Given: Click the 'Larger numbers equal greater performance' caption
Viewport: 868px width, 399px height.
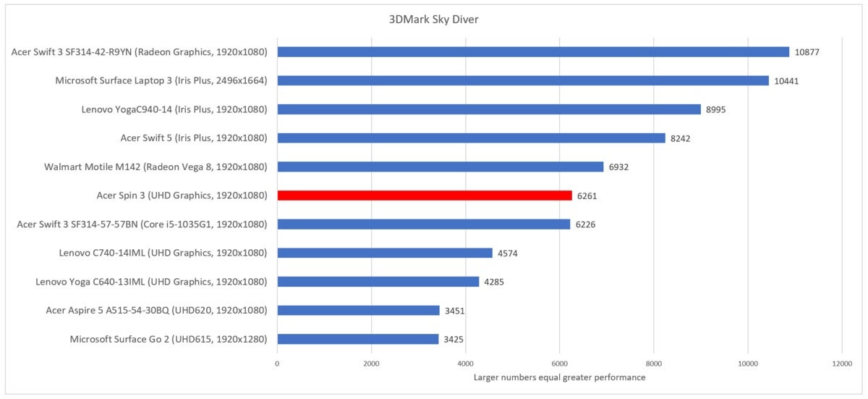Looking at the screenshot, I should click(559, 378).
